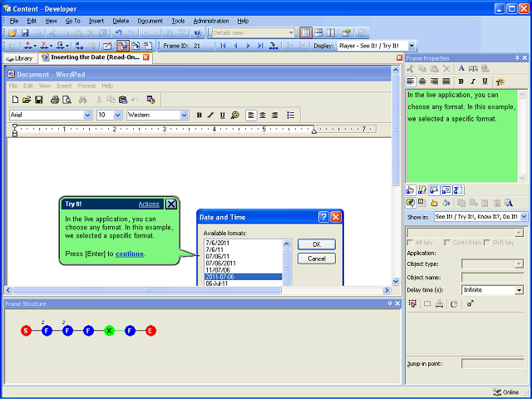532x399 pixels.
Task: Select the green X frame node
Action: [109, 331]
